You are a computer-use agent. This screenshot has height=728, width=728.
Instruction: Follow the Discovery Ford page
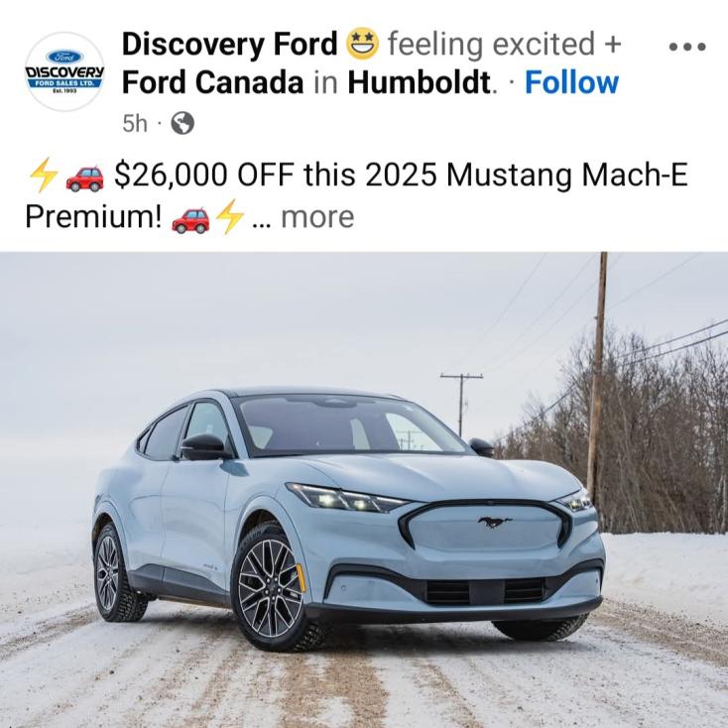coord(571,82)
